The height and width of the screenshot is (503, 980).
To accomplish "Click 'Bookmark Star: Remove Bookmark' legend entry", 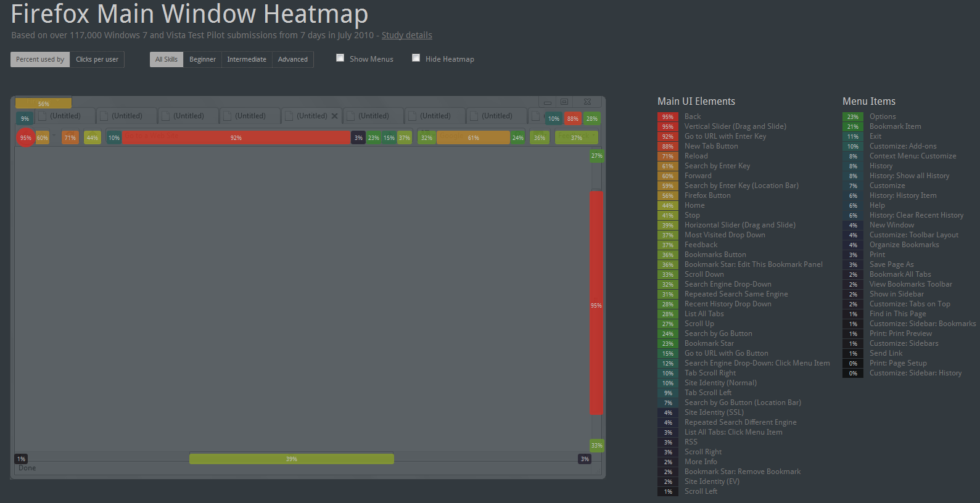I will pos(743,472).
